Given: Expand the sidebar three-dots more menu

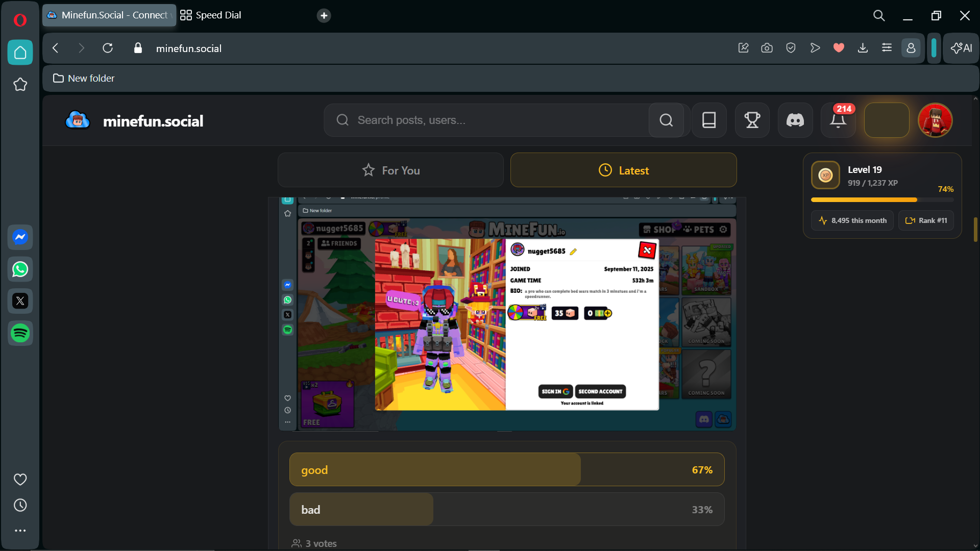Looking at the screenshot, I should 20,531.
